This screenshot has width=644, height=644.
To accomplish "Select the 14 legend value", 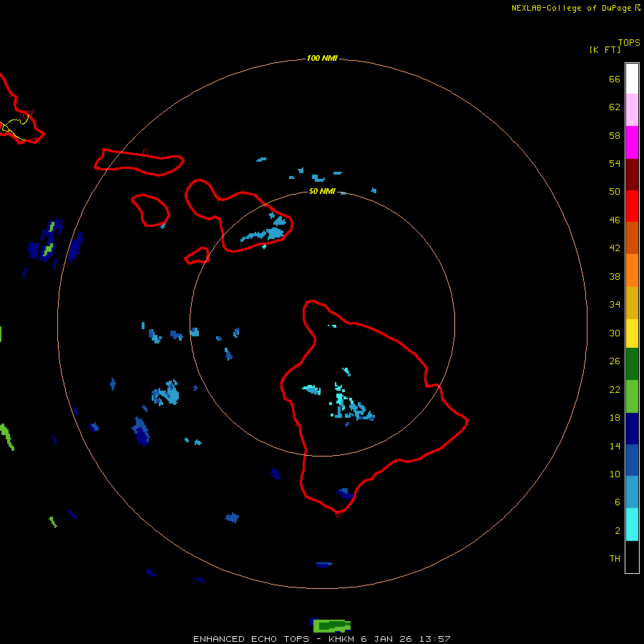I will coord(615,446).
